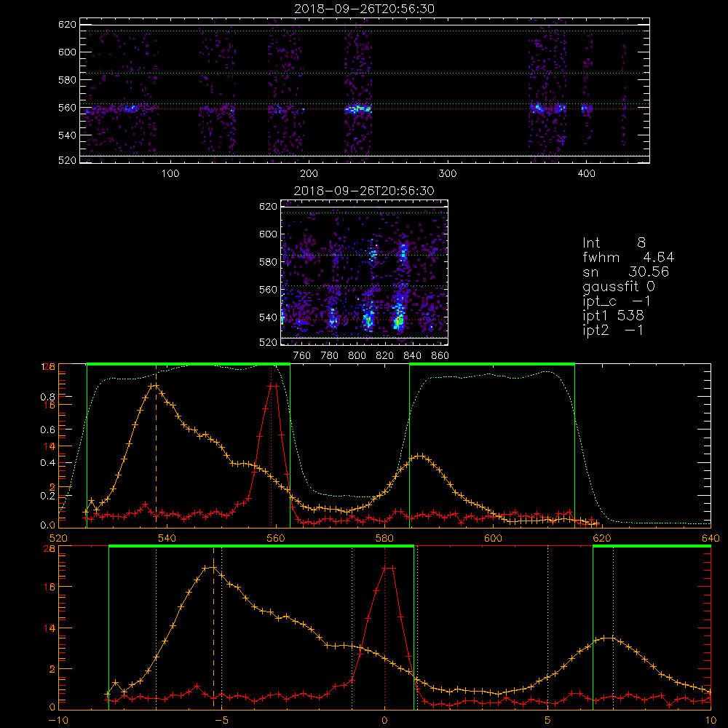
Task: Click the orange curve's peak near 7 in bottom plot
Action: (608, 638)
